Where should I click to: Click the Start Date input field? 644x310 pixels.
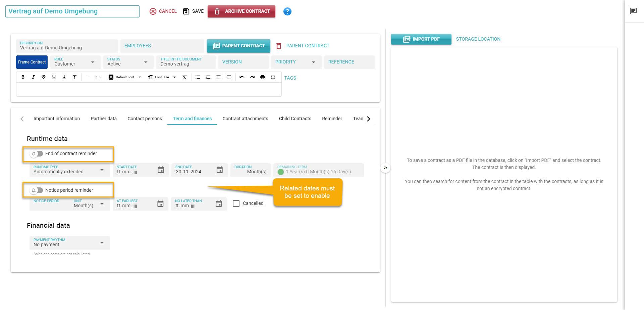(134, 172)
